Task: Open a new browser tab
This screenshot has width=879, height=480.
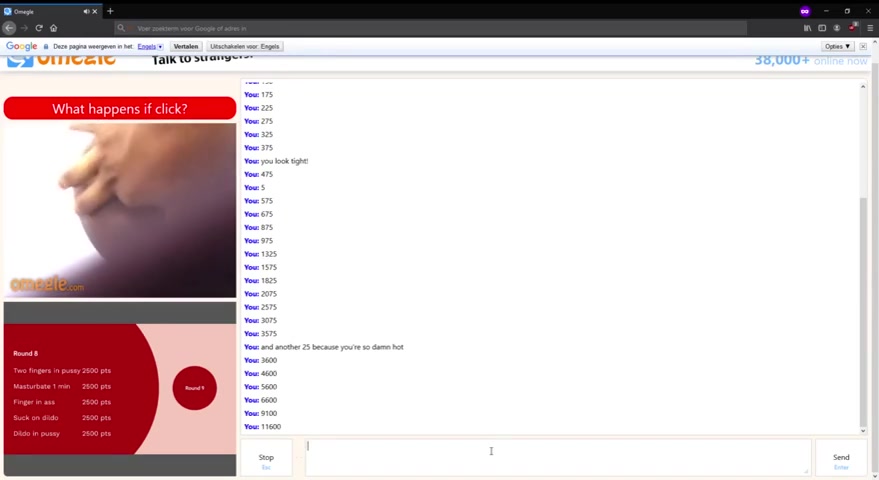Action: click(110, 11)
